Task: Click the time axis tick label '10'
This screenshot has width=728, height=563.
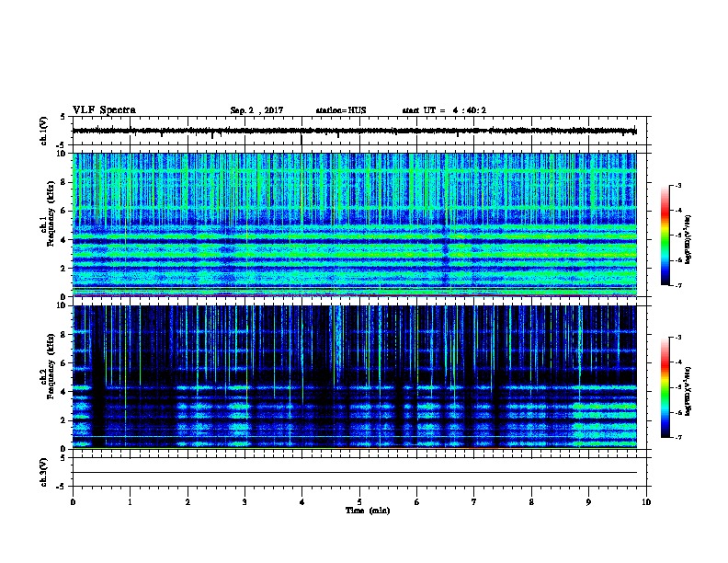Action: (646, 502)
